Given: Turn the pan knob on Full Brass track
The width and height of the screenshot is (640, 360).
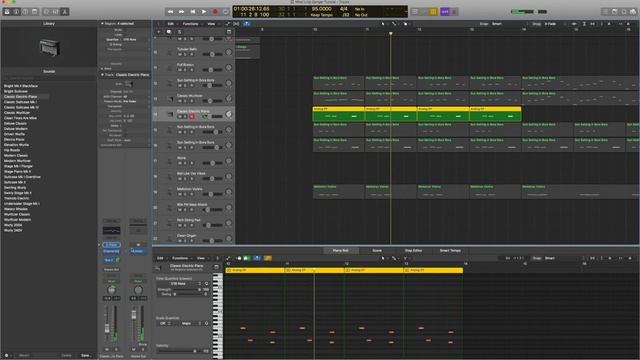Looking at the screenshot, I should click(229, 68).
